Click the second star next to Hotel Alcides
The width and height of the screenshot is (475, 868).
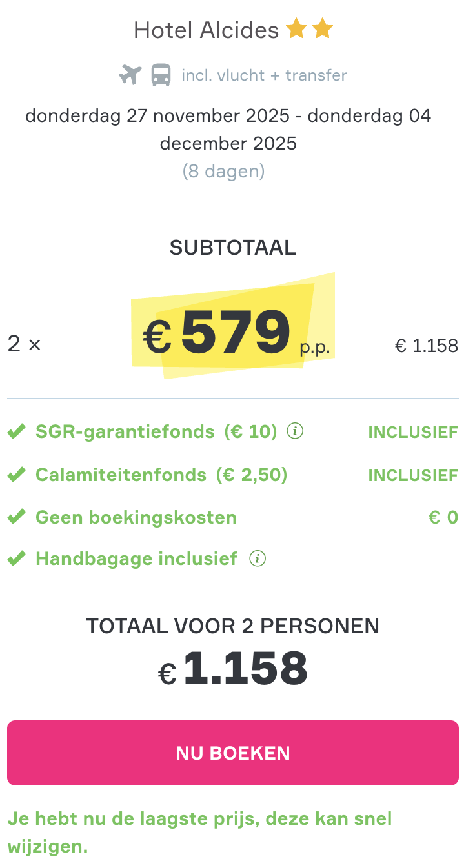pos(323,28)
